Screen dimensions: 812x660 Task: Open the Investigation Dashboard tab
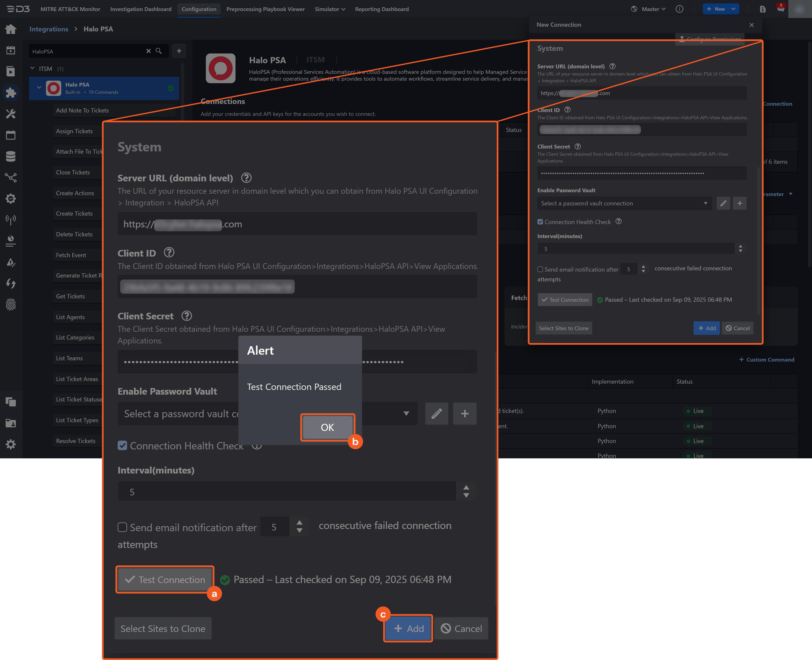point(141,9)
